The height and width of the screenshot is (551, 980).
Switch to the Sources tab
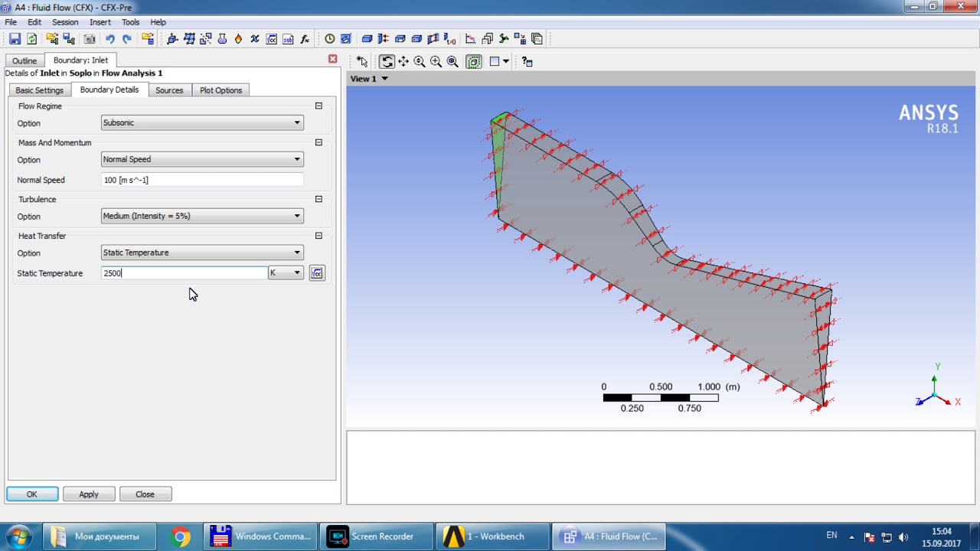point(169,90)
